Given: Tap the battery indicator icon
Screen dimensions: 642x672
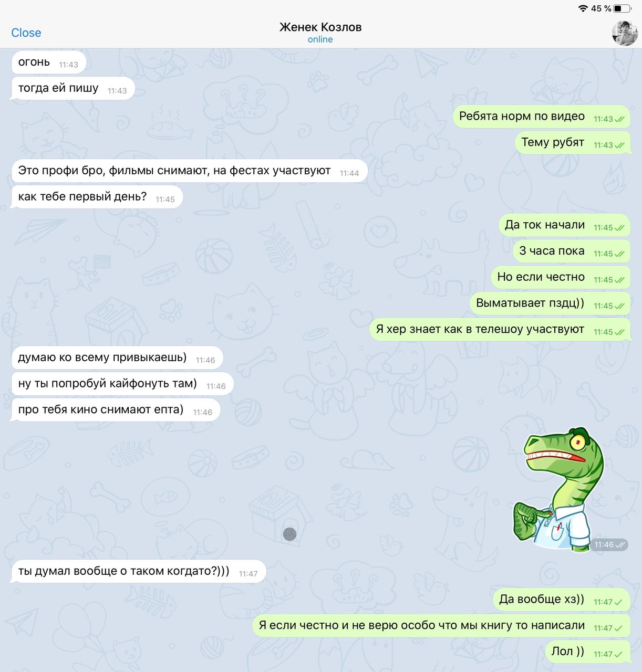Looking at the screenshot, I should (623, 8).
